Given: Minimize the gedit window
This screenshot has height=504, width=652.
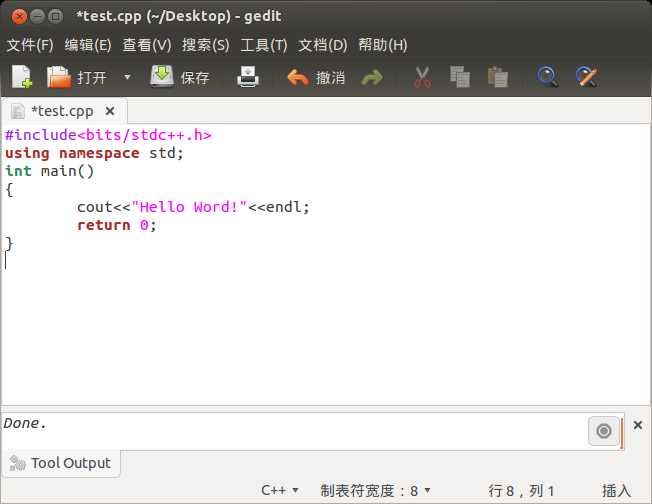Looking at the screenshot, I should point(37,17).
